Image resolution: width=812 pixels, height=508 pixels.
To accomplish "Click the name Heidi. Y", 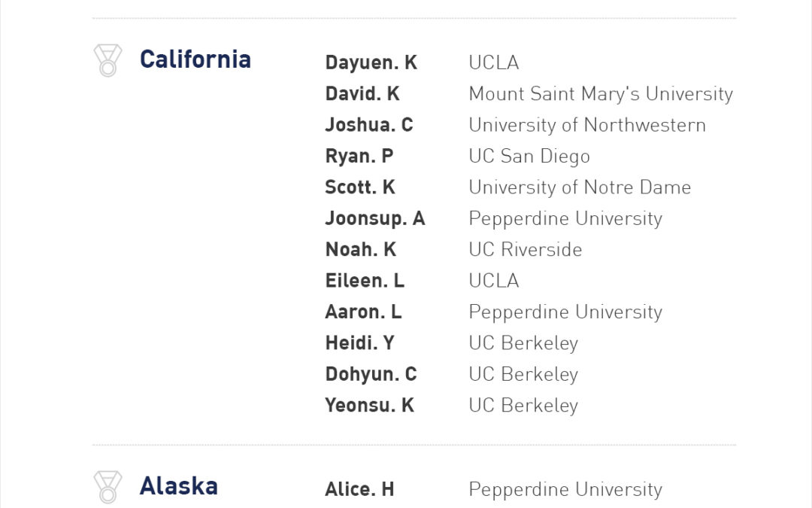I will tap(359, 343).
